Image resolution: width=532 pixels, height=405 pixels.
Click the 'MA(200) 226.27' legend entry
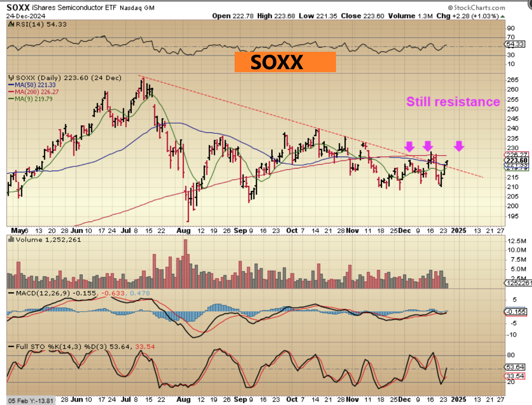click(x=34, y=92)
